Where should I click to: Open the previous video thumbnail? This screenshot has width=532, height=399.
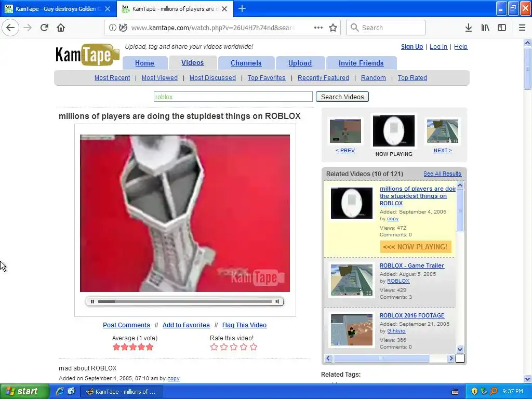345,131
